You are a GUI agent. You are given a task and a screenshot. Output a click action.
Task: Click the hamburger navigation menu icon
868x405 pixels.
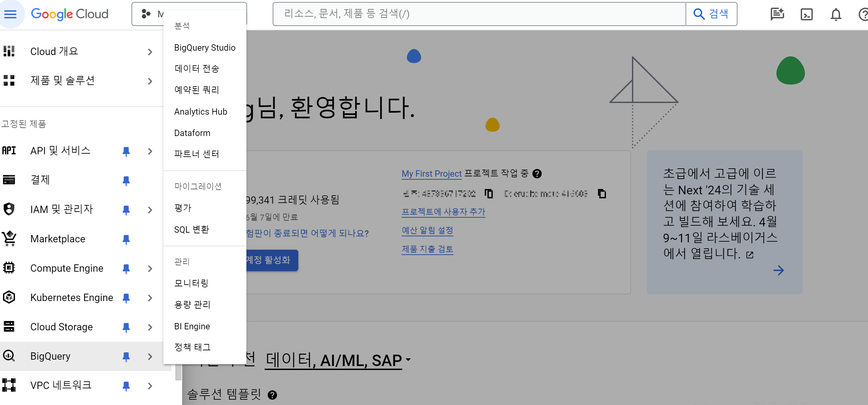pyautogui.click(x=10, y=14)
